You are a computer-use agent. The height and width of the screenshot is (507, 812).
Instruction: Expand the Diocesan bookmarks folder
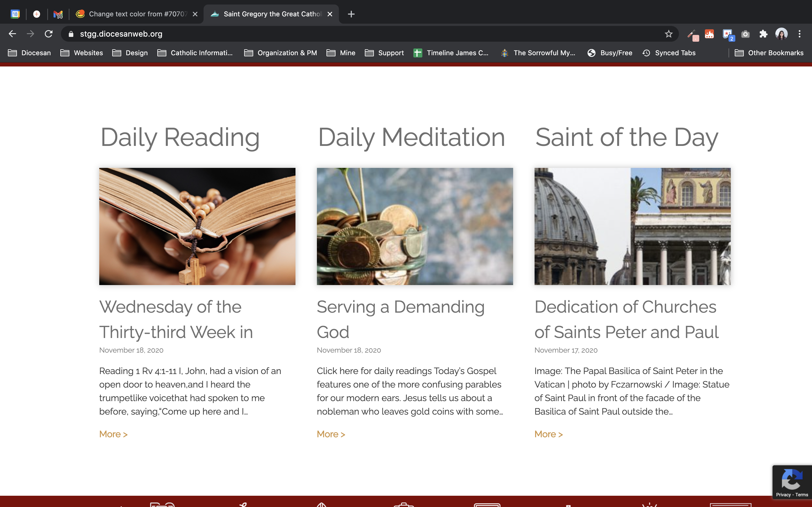pos(30,53)
